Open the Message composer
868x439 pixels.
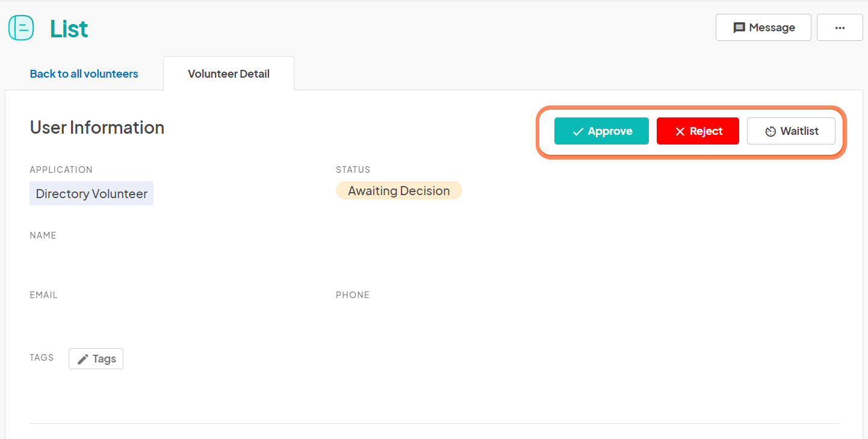763,27
